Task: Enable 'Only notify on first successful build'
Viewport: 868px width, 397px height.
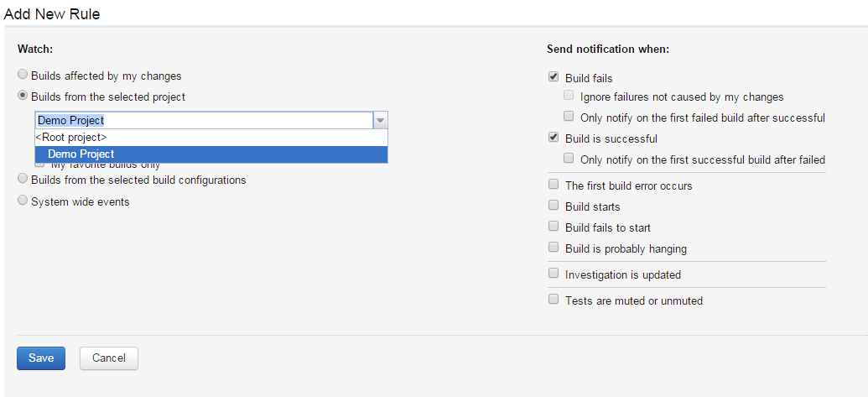Action: click(x=569, y=159)
